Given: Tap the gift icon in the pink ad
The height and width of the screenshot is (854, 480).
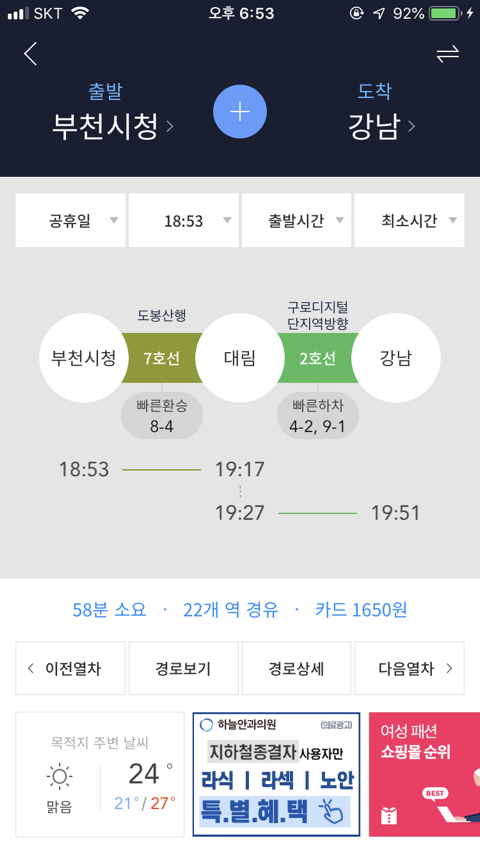Looking at the screenshot, I should click(389, 815).
